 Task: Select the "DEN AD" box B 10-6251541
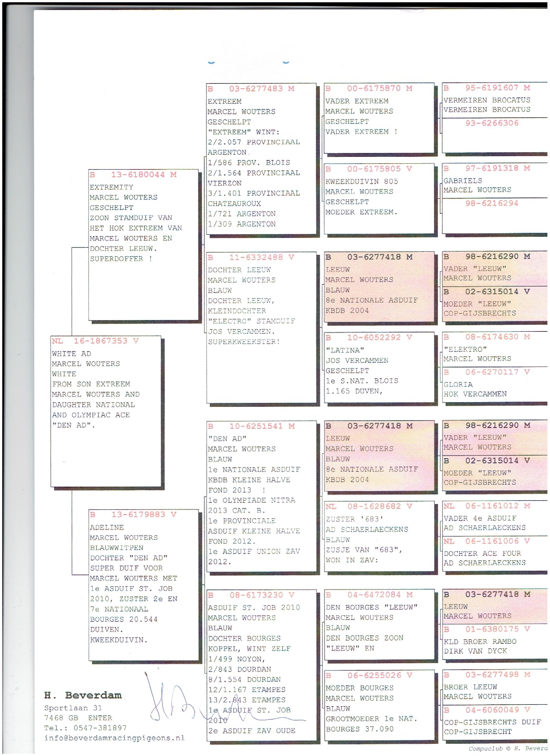(x=261, y=496)
